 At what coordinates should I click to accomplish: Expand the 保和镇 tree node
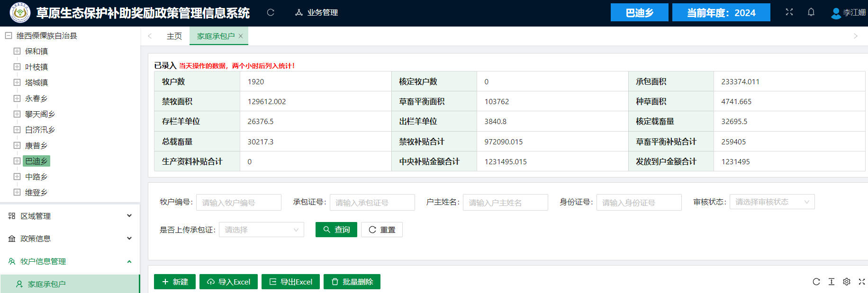[x=17, y=51]
